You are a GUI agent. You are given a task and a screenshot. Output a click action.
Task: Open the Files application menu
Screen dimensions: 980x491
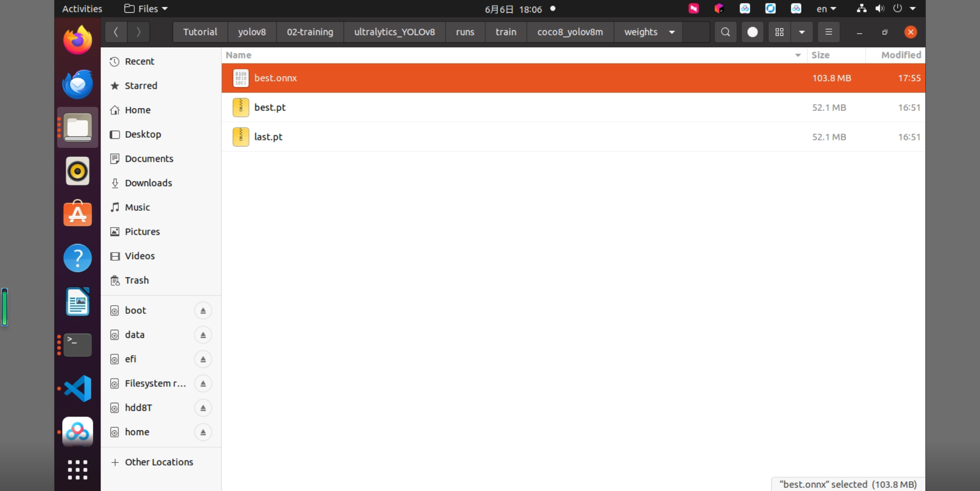(x=146, y=9)
